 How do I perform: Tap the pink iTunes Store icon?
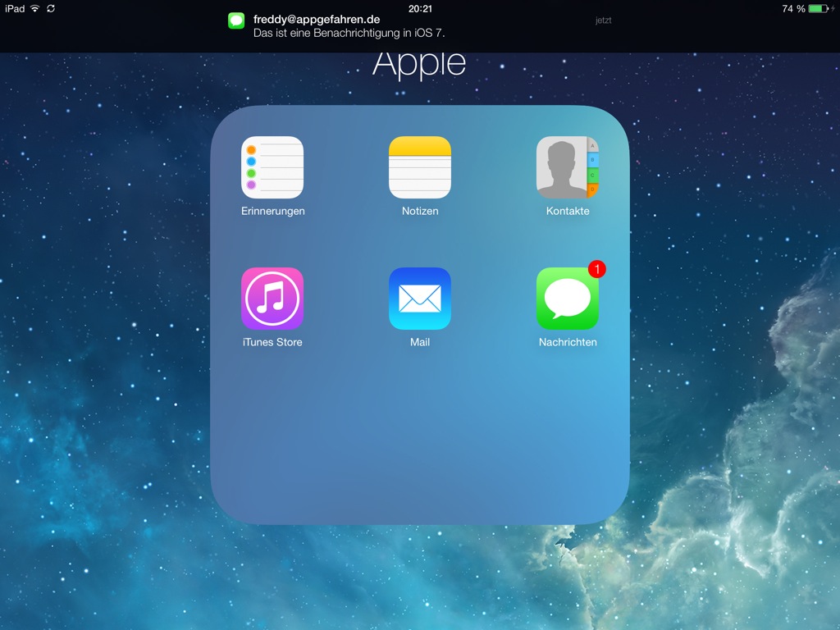[272, 299]
